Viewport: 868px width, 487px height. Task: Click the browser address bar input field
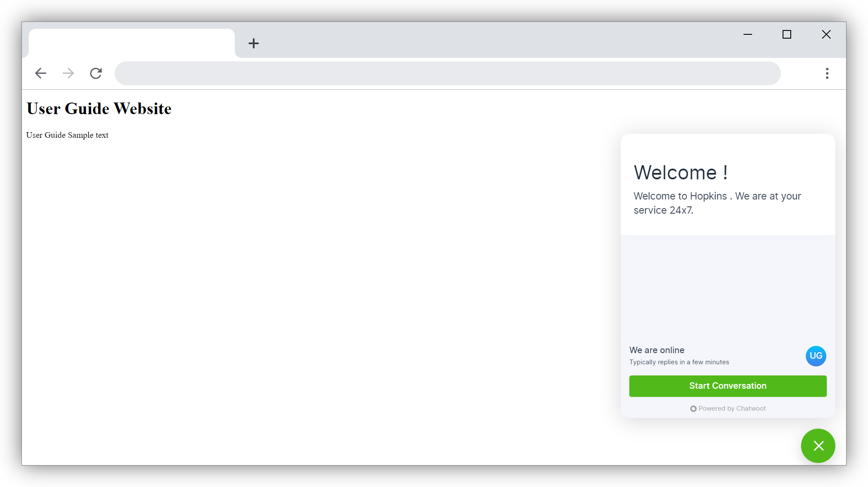point(447,73)
